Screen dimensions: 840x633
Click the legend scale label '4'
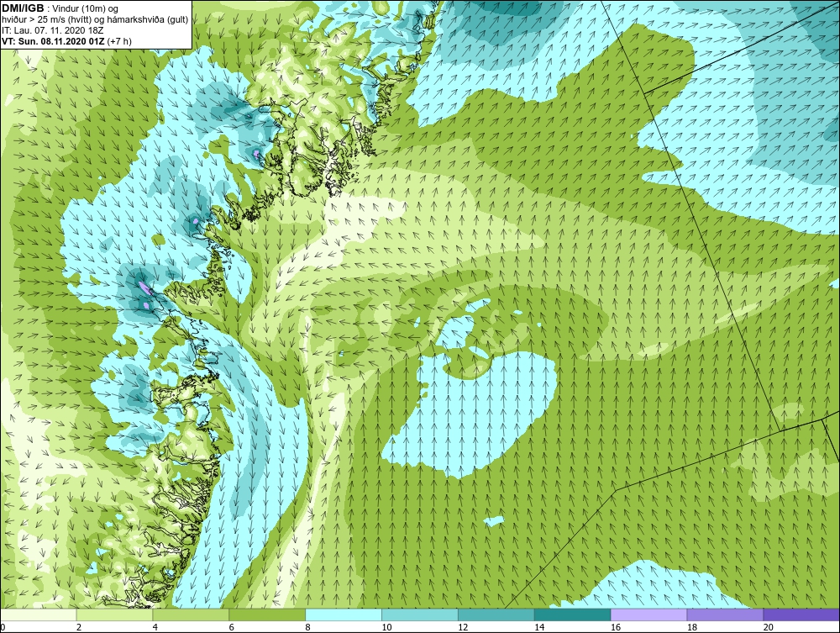point(155,627)
